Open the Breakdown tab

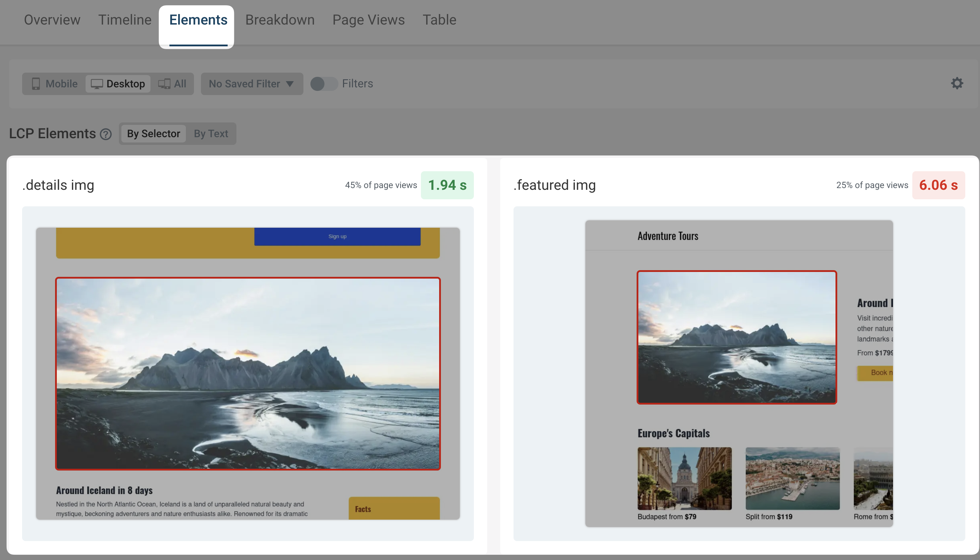tap(280, 20)
